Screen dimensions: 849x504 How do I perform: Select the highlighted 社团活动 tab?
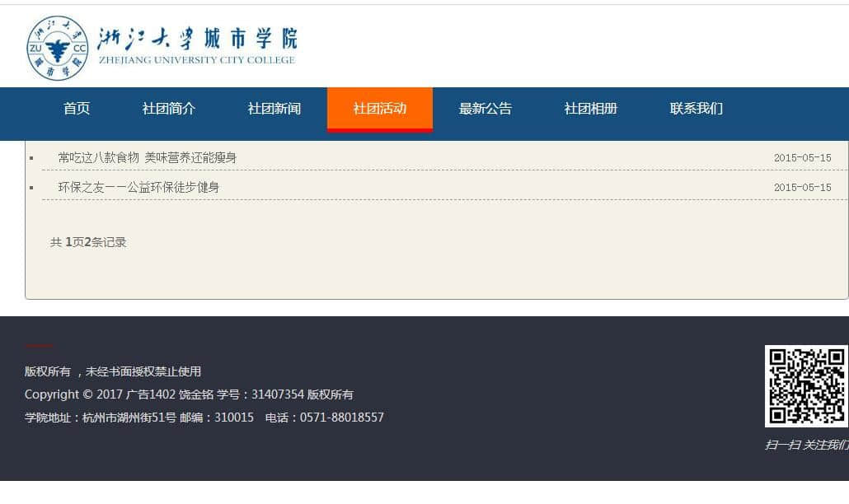pyautogui.click(x=380, y=109)
